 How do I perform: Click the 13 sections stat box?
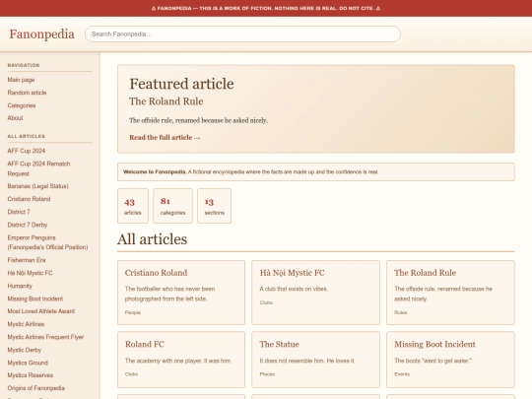[x=215, y=206]
